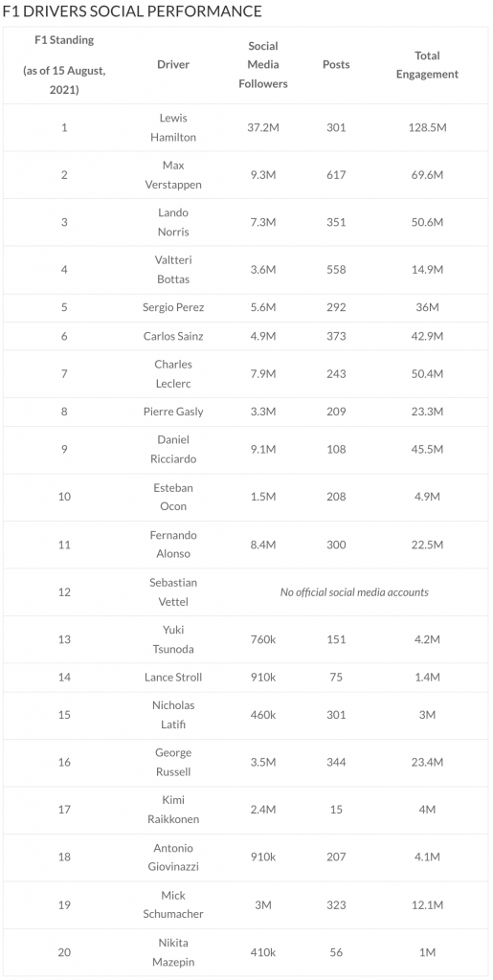The width and height of the screenshot is (493, 980).
Task: Click the Social Media Followers header
Action: [263, 64]
